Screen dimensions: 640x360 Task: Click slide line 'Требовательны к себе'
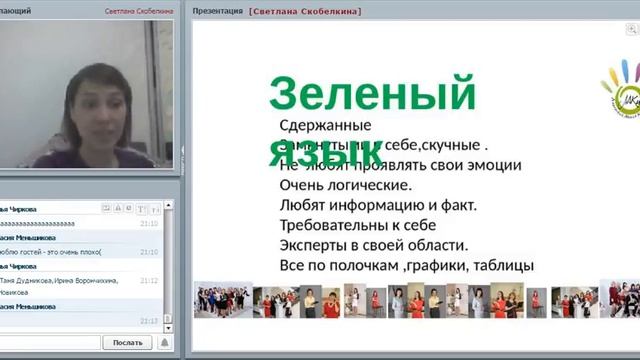pyautogui.click(x=358, y=225)
